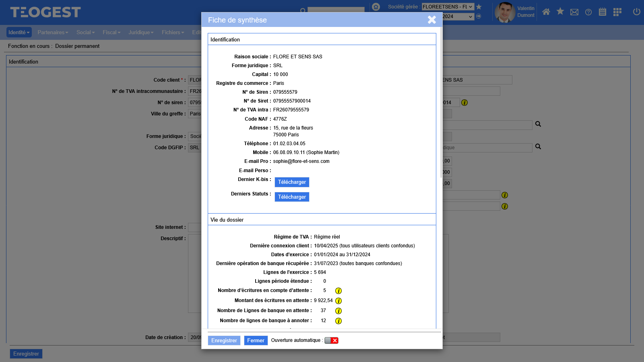Click info icon next to Montant des écritures
The height and width of the screenshot is (362, 644).
[x=339, y=301]
